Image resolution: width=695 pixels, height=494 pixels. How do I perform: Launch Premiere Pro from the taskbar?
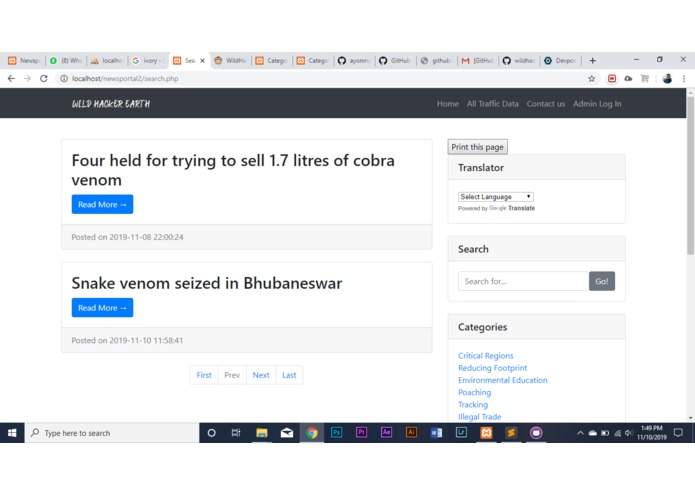pos(361,432)
